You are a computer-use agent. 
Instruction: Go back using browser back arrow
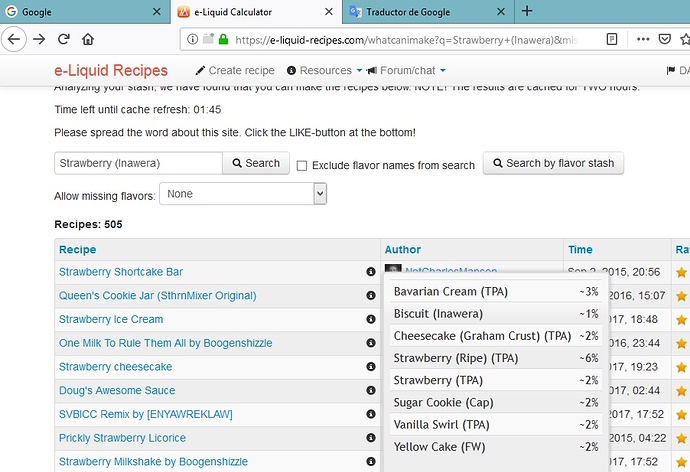14,40
